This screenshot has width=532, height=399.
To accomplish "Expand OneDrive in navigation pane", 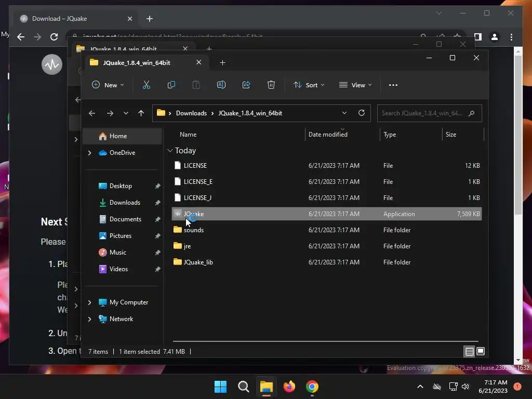I will click(x=89, y=153).
